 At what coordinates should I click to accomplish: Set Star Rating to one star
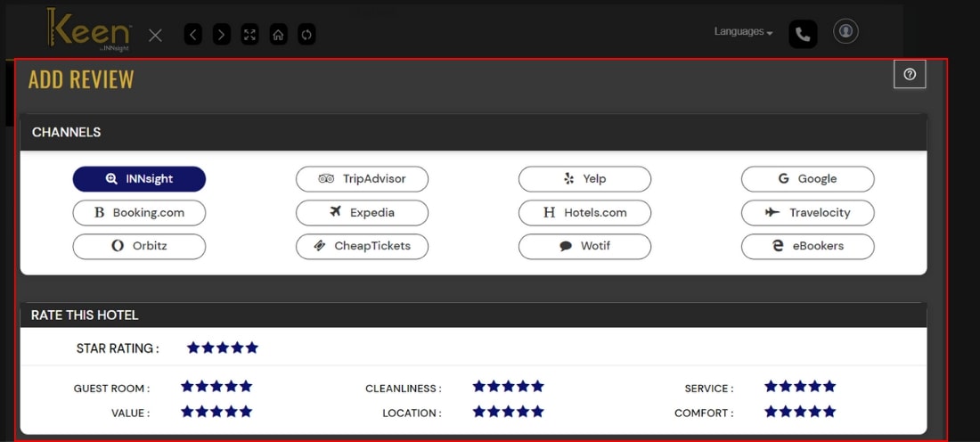pyautogui.click(x=193, y=348)
